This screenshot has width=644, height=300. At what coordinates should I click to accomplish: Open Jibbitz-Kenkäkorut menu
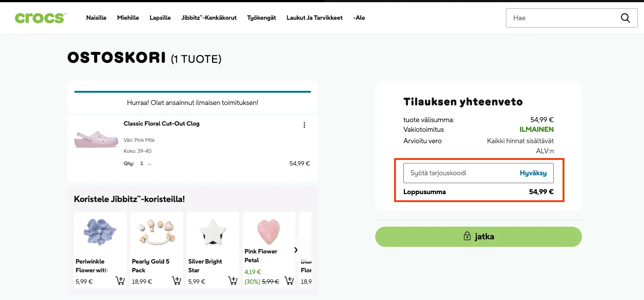point(209,18)
